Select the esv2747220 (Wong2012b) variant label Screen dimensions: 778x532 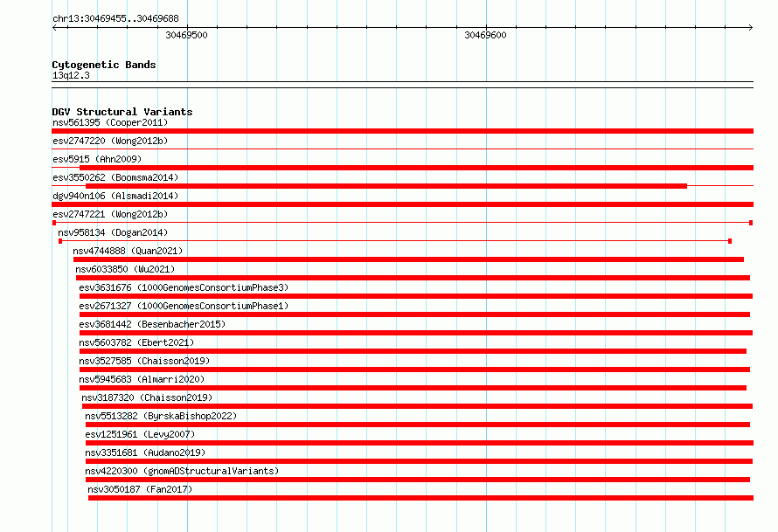click(110, 141)
